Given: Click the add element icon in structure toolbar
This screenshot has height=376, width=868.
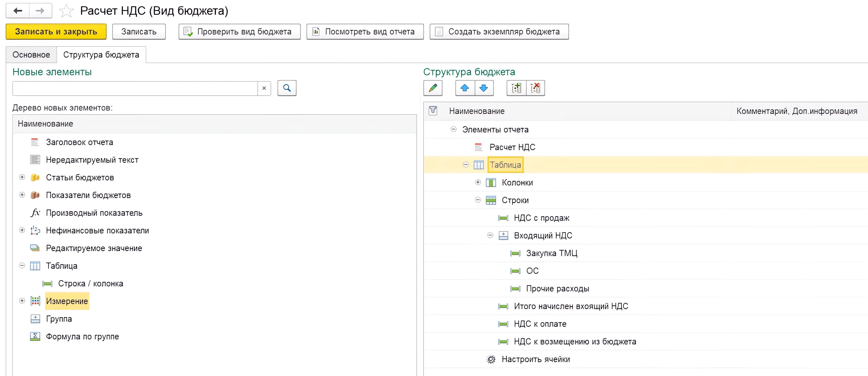Looking at the screenshot, I should (516, 88).
